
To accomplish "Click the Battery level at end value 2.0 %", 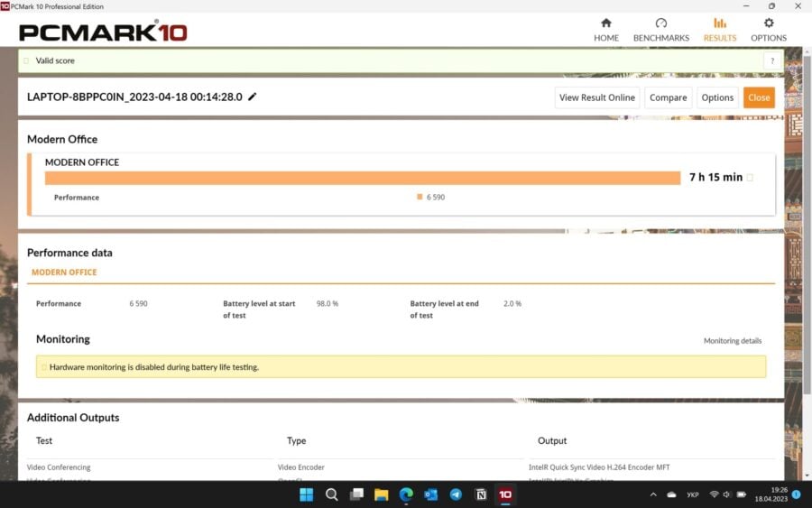I will pos(512,303).
